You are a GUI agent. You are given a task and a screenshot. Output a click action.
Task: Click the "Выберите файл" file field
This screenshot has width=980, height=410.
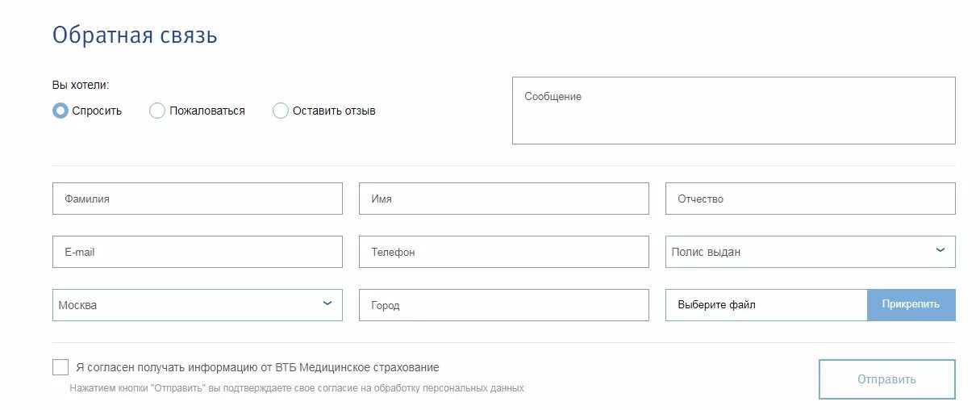(x=766, y=305)
